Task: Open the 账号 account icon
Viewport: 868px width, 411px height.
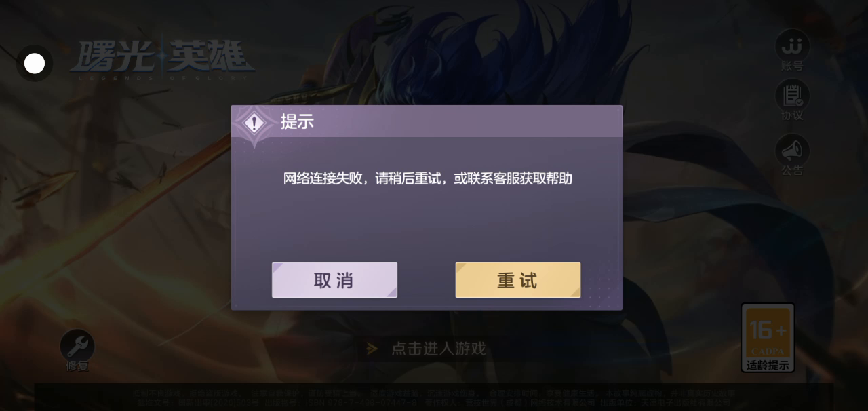Action: [792, 45]
